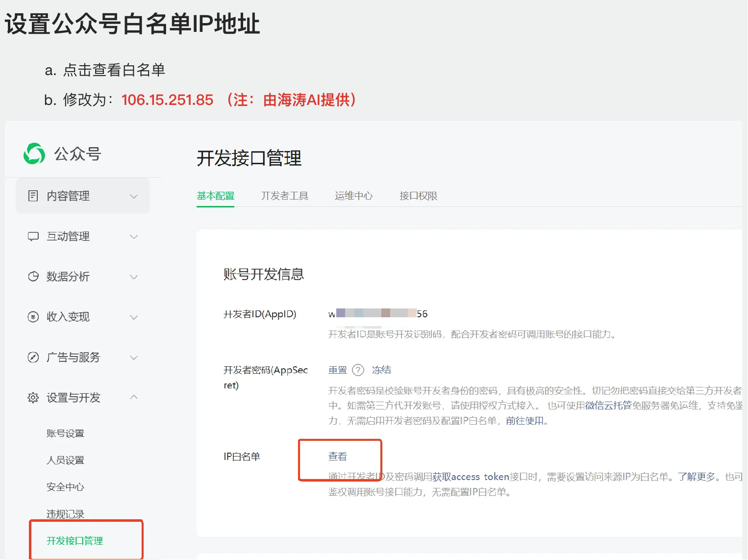The height and width of the screenshot is (560, 748).
Task: Click the 收入变现 coin icon
Action: pyautogui.click(x=32, y=317)
